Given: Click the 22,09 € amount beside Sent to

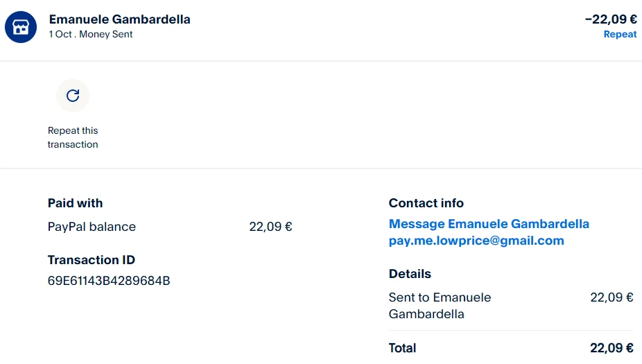Looking at the screenshot, I should point(611,297).
